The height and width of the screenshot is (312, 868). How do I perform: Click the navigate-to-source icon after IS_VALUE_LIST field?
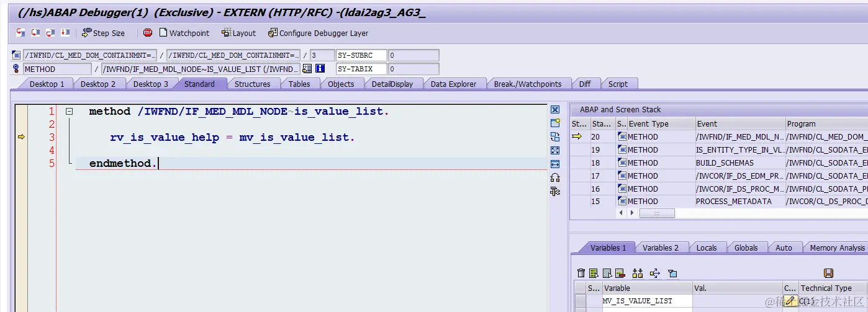pos(307,69)
